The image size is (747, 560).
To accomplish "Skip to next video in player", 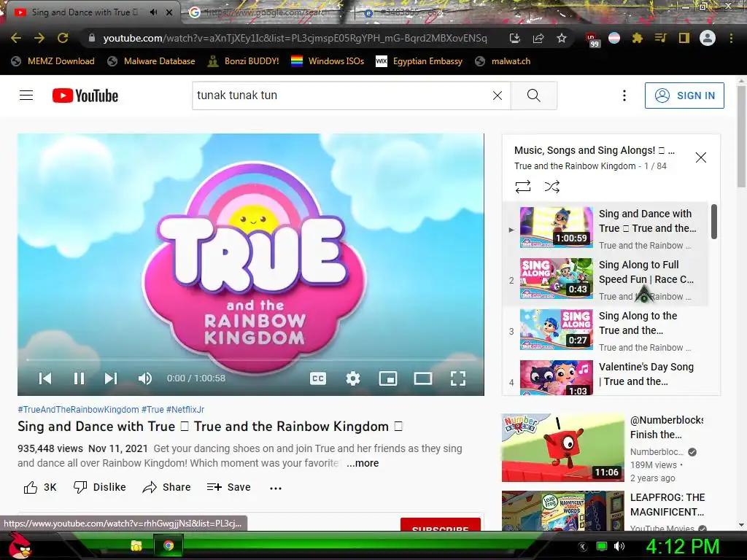I will (x=111, y=378).
